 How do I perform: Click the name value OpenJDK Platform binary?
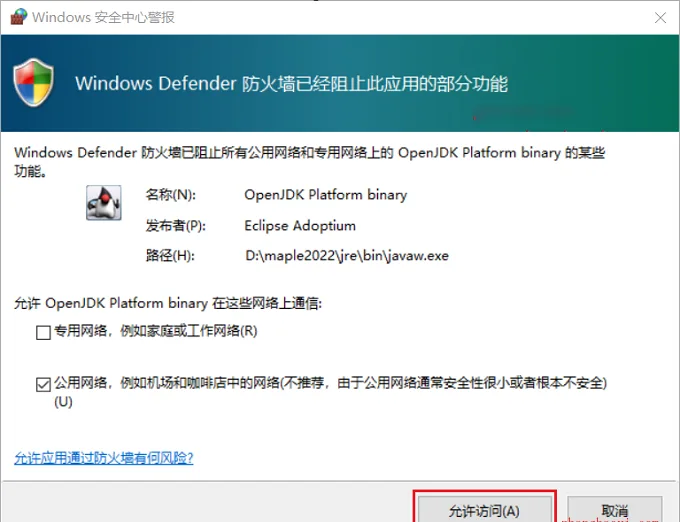tap(326, 195)
